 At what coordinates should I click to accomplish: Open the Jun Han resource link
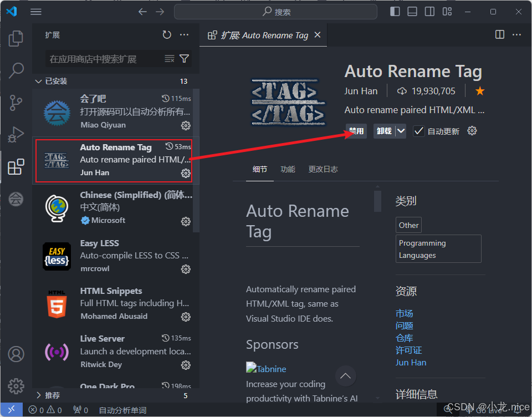pyautogui.click(x=411, y=362)
